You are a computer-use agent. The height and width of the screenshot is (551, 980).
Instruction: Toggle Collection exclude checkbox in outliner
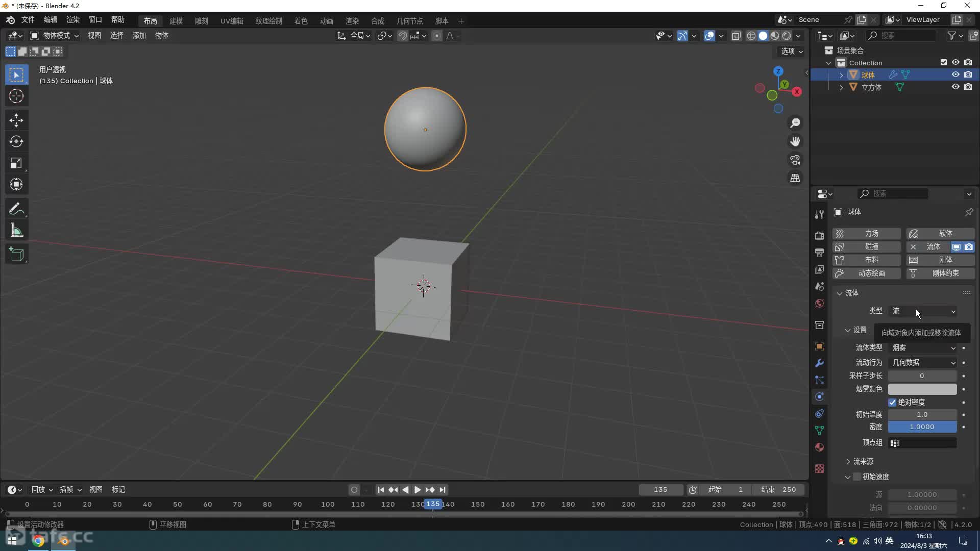coord(944,62)
